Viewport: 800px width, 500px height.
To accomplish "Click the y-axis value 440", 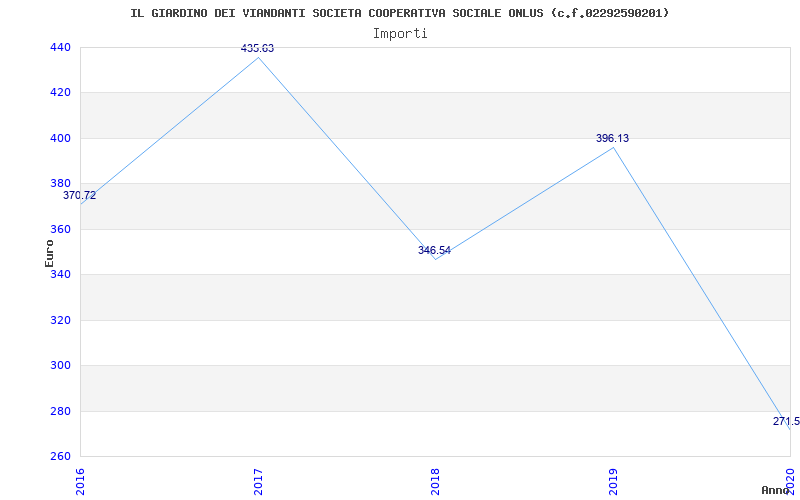I will click(x=60, y=47).
